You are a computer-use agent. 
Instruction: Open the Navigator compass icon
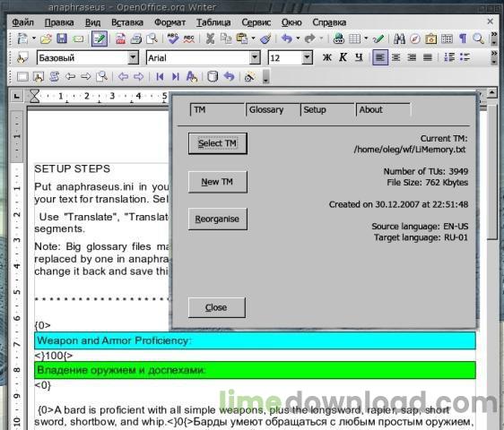(415, 39)
